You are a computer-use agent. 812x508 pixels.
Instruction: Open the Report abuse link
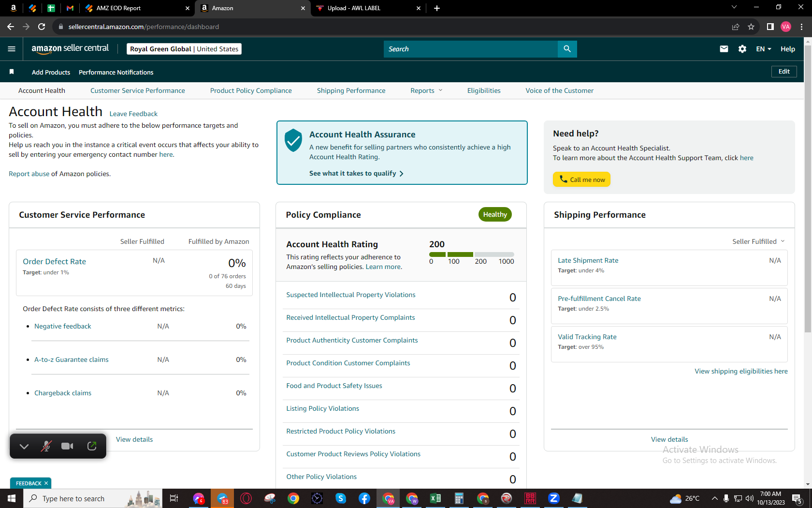tap(29, 174)
